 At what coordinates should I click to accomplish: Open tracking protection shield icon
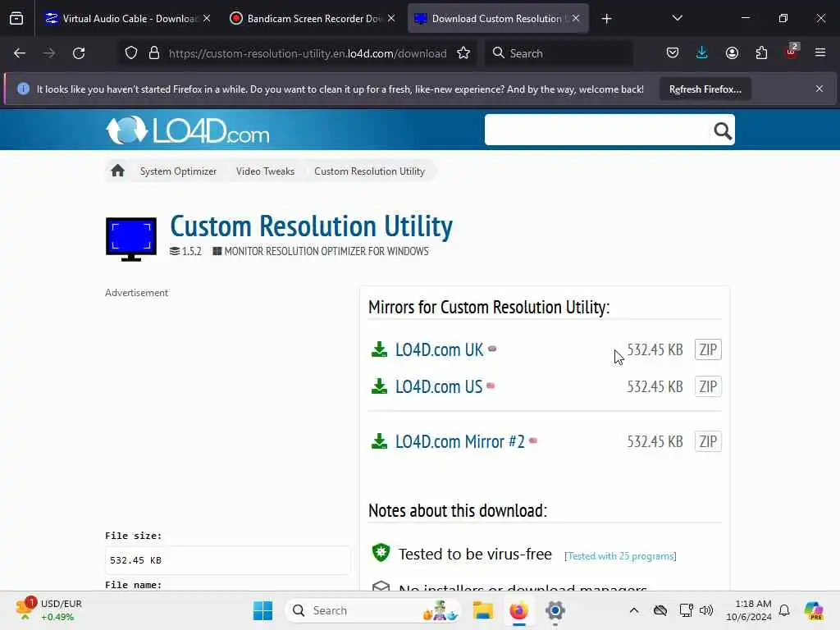click(x=131, y=53)
